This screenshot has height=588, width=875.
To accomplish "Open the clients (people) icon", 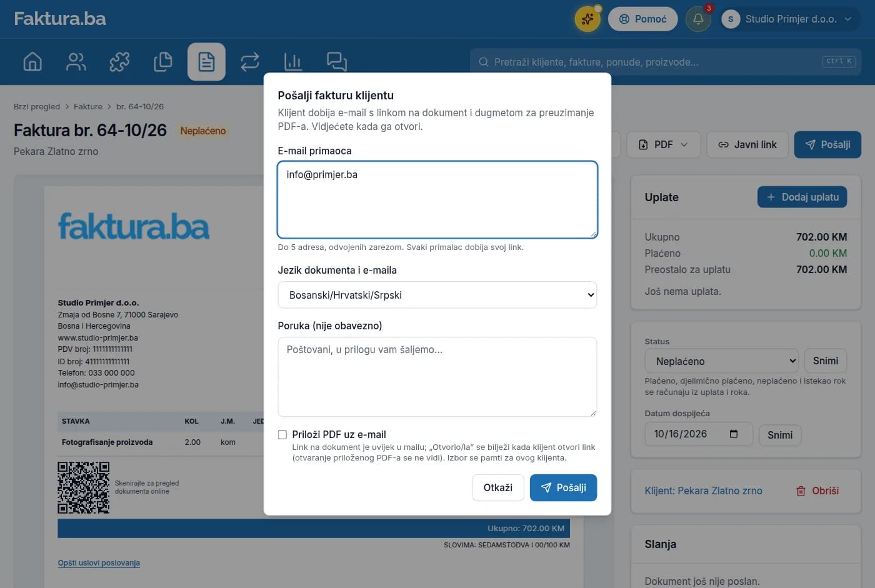I will pos(76,62).
